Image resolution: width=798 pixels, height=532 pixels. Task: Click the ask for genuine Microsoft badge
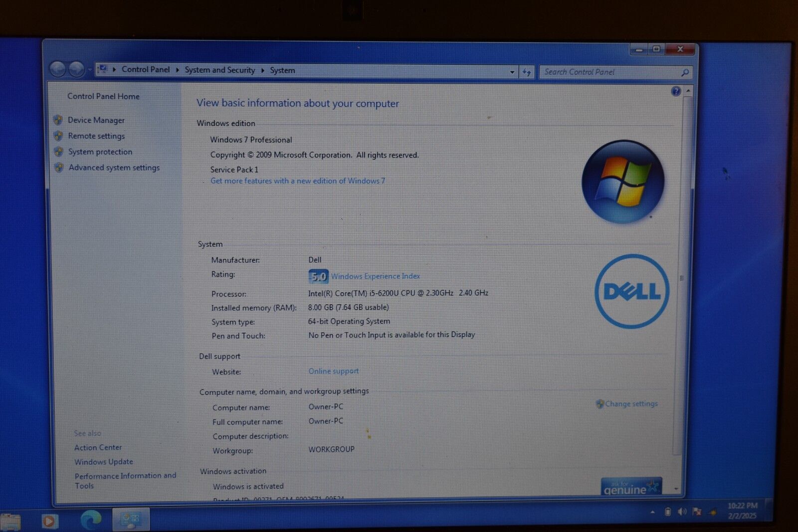(x=631, y=486)
